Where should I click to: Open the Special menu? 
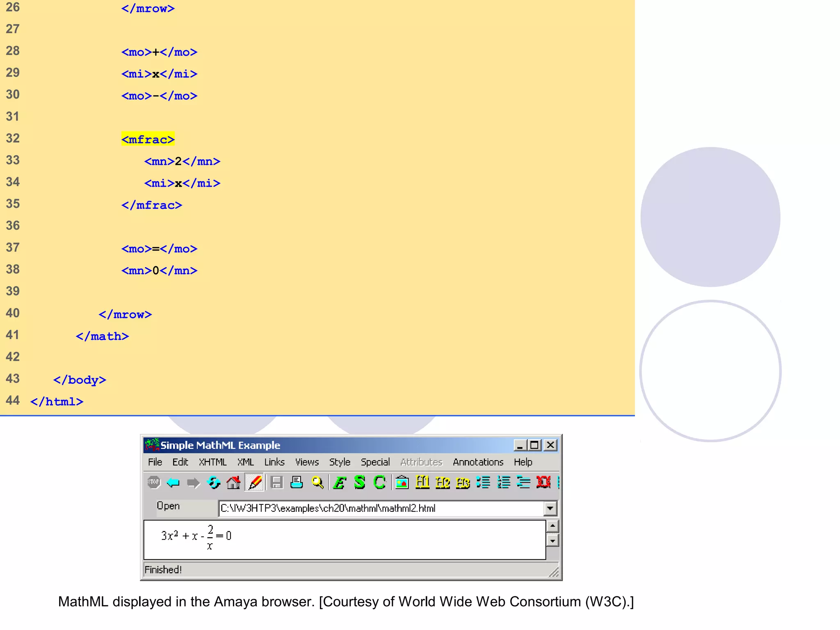pyautogui.click(x=375, y=462)
